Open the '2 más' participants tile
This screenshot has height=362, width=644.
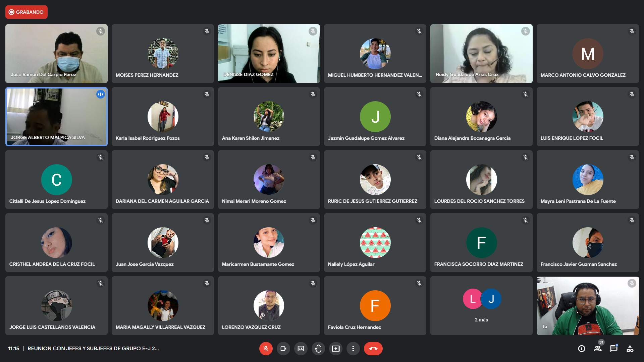pos(481,306)
